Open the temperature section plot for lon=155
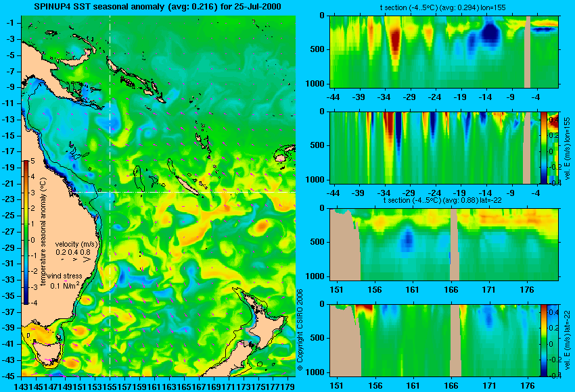 (444, 51)
